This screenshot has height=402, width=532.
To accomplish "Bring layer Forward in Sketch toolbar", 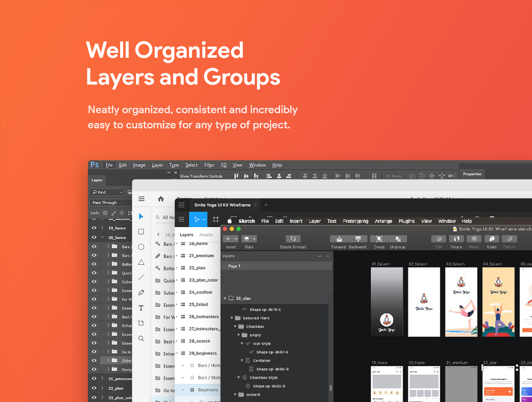I will click(339, 239).
